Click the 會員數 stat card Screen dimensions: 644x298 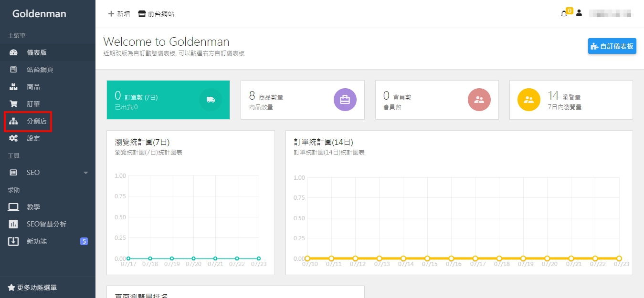pos(437,100)
